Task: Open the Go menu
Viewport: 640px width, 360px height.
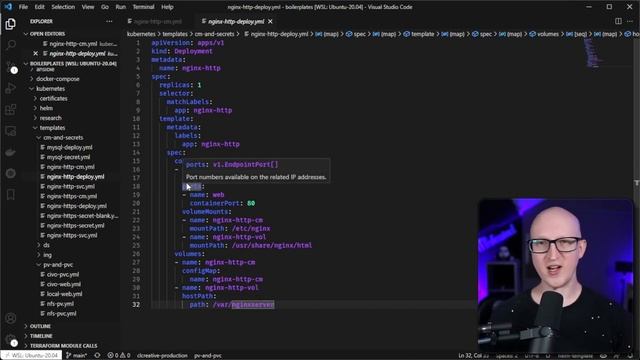Action: click(x=104, y=7)
